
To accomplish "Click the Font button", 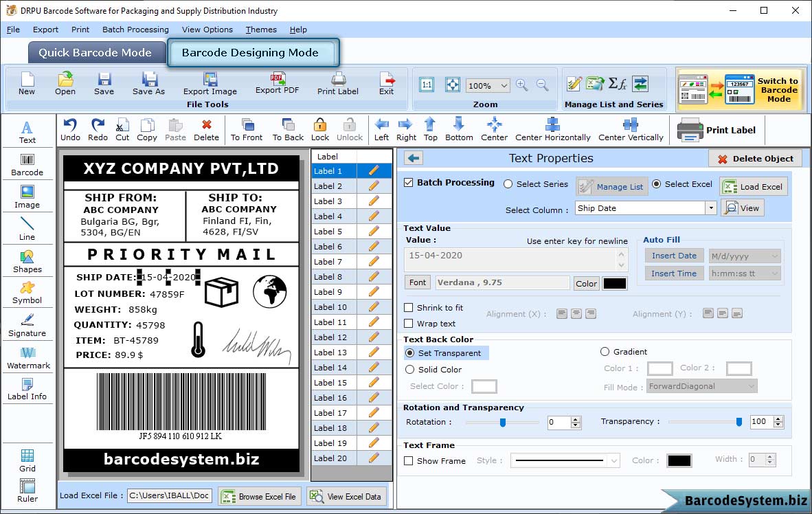I will point(418,282).
